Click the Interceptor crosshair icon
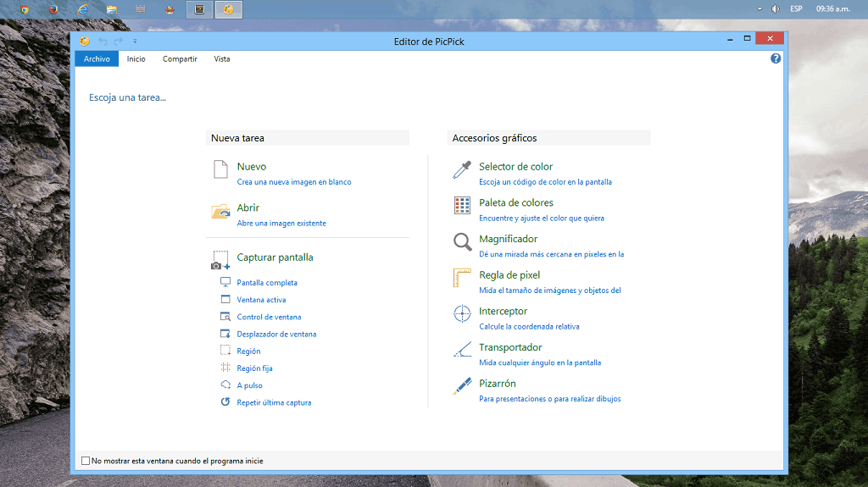The height and width of the screenshot is (487, 868). coord(462,313)
